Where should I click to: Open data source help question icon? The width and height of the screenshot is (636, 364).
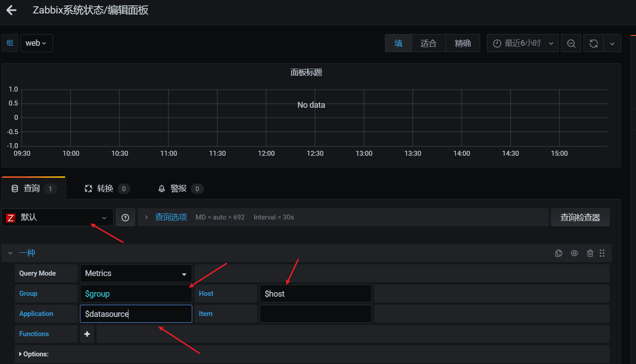point(125,217)
